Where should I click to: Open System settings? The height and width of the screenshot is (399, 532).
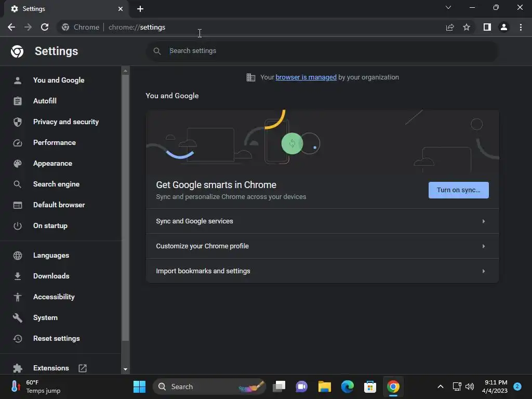pyautogui.click(x=46, y=318)
